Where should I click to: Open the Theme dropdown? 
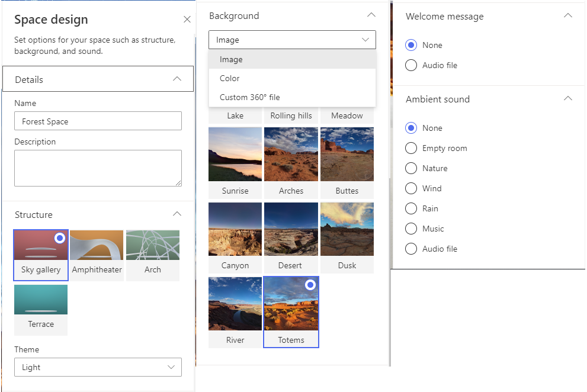98,367
